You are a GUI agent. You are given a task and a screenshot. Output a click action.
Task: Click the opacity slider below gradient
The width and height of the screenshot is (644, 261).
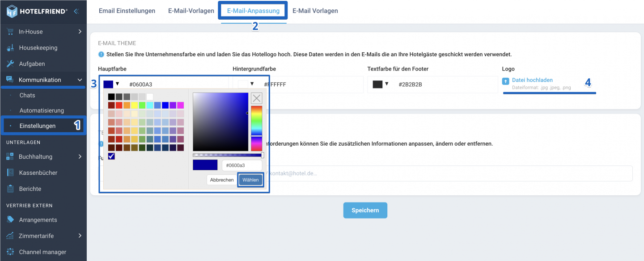click(228, 155)
